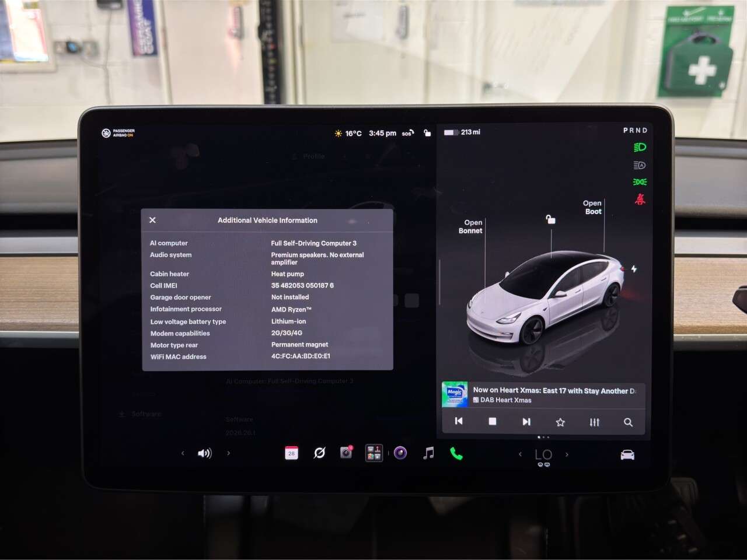747x560 pixels.
Task: Tap the PRND gear indicator
Action: 636,131
